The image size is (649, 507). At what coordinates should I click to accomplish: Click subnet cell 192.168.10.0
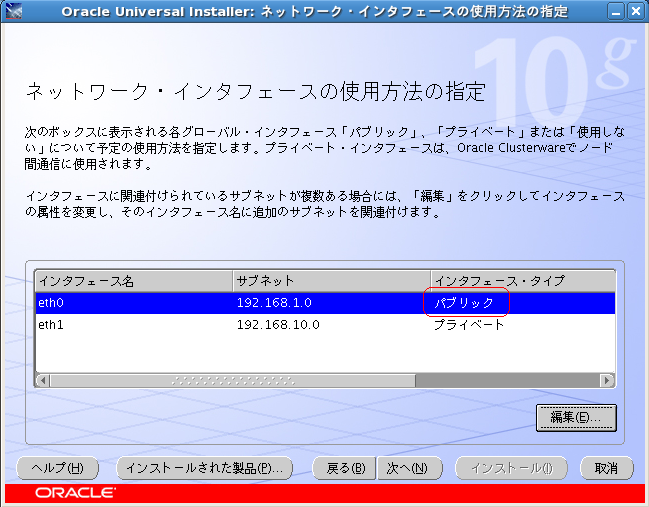point(332,324)
